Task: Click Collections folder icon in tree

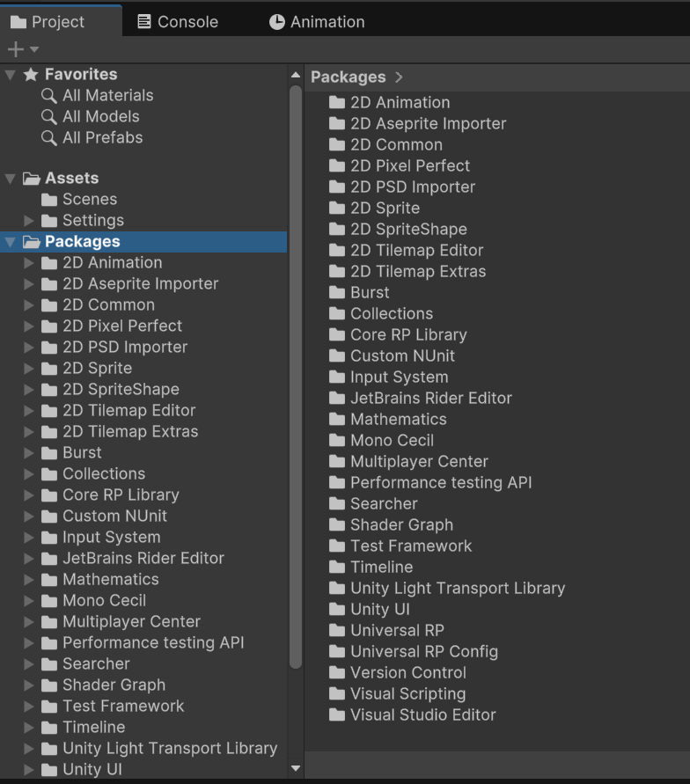Action: [49, 474]
